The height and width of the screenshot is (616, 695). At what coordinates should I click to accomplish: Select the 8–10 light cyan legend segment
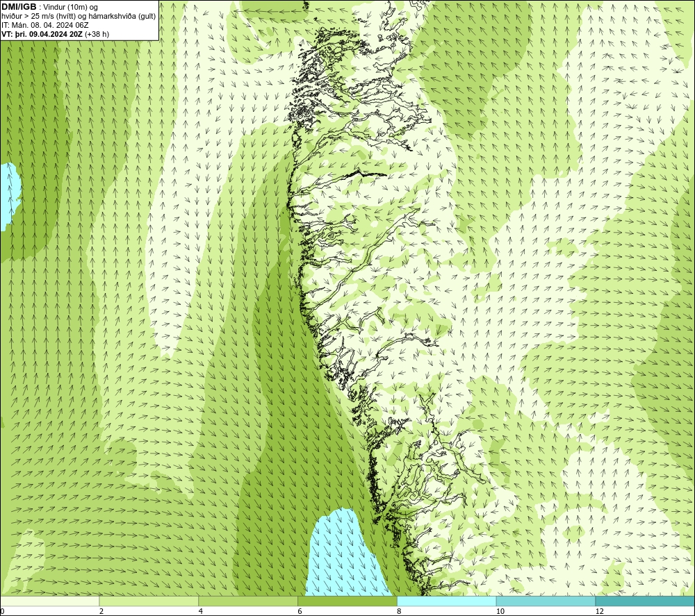pyautogui.click(x=447, y=601)
